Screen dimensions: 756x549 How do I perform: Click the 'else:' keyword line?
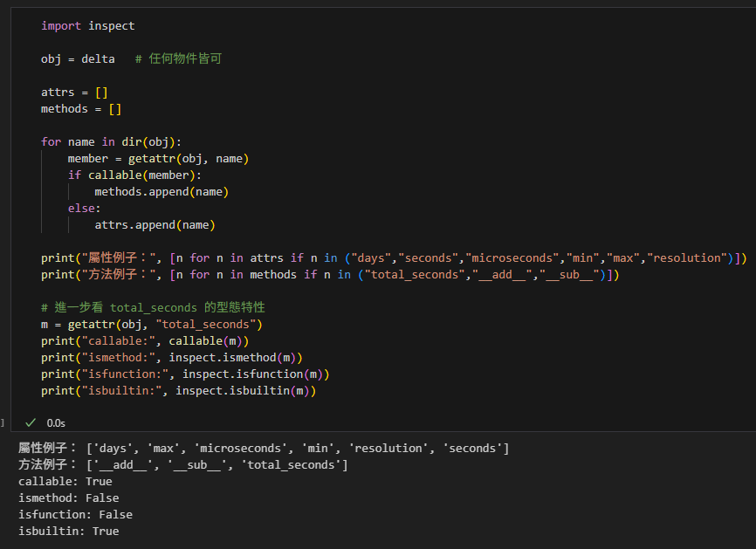(85, 209)
